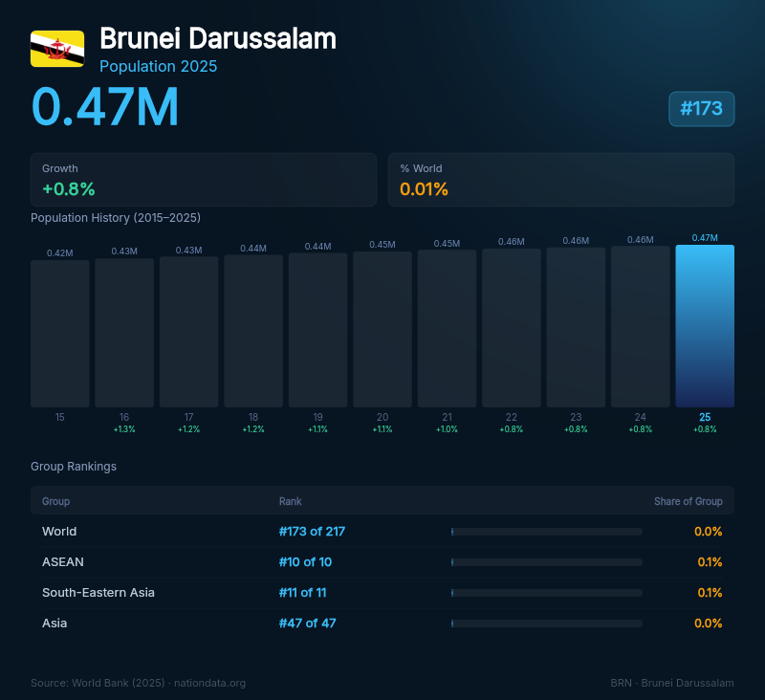Select the % World 0.01% card
The height and width of the screenshot is (700, 765).
[561, 180]
